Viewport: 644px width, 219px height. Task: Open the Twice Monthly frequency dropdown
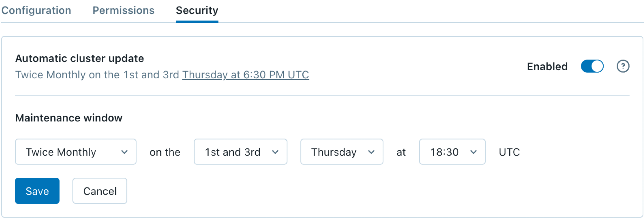coord(75,152)
